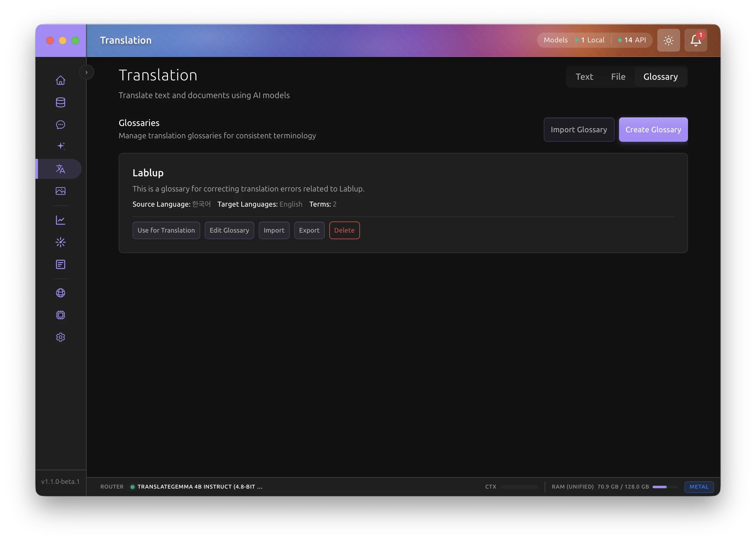
Task: Click the Create Glossary button
Action: point(653,130)
